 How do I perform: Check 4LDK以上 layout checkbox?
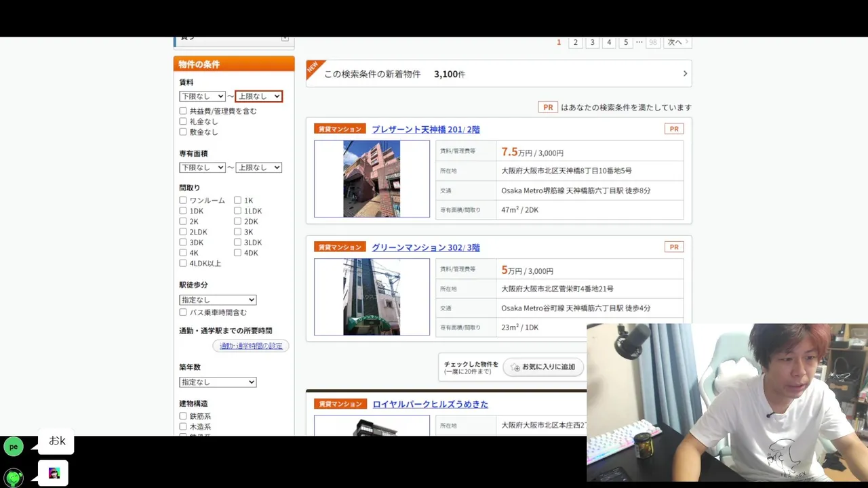tap(183, 263)
